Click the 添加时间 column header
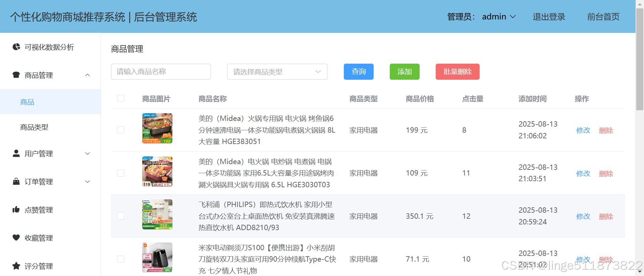The width and height of the screenshot is (644, 276). click(532, 99)
